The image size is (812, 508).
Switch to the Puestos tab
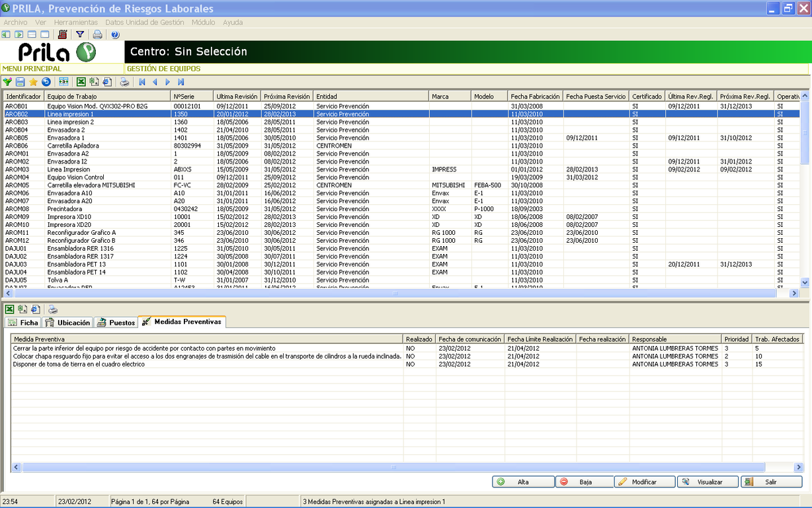click(x=116, y=323)
